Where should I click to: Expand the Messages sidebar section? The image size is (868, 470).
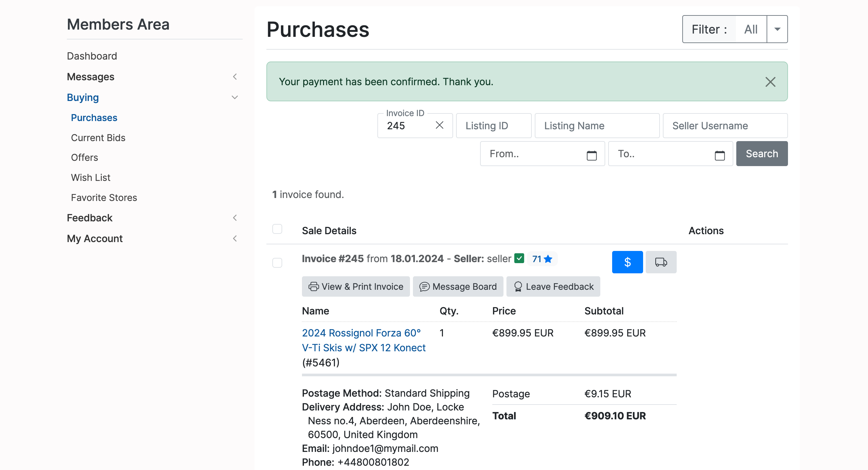pos(235,77)
